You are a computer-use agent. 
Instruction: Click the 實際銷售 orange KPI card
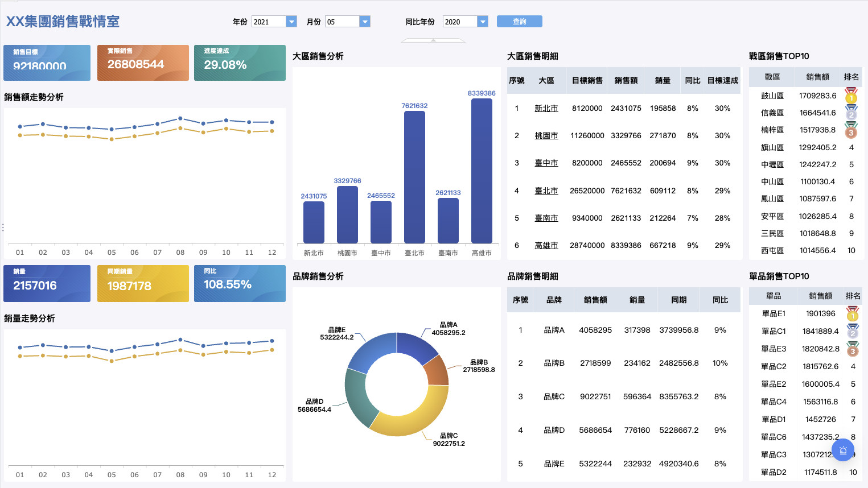[143, 63]
